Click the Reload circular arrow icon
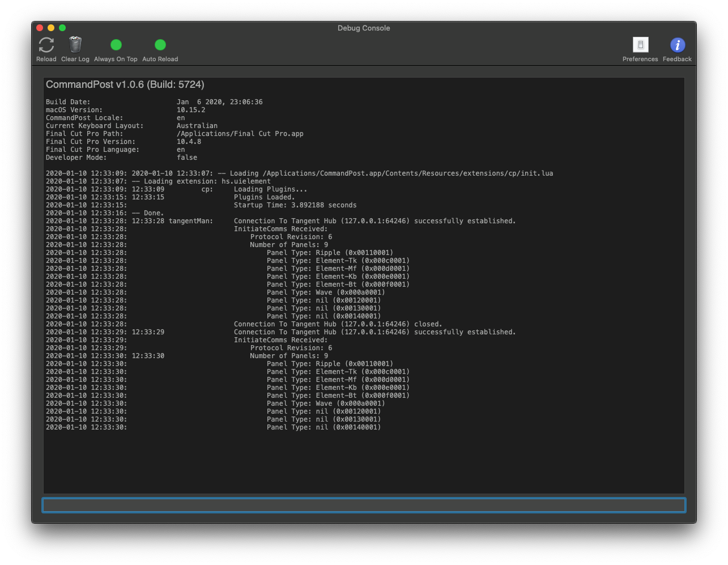Image resolution: width=728 pixels, height=565 pixels. click(x=46, y=45)
